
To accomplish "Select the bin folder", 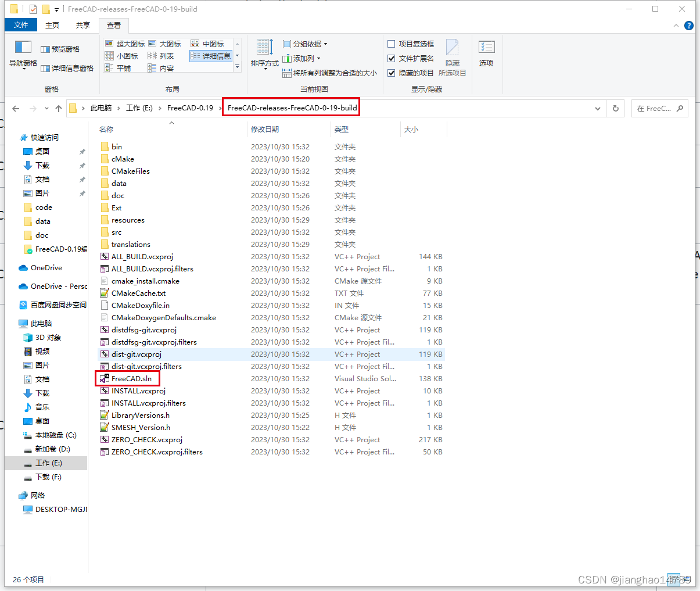I will 117,146.
